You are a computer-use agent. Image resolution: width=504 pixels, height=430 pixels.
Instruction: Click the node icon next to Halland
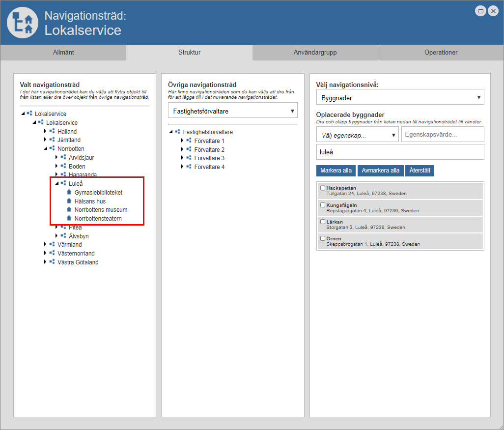pos(52,132)
